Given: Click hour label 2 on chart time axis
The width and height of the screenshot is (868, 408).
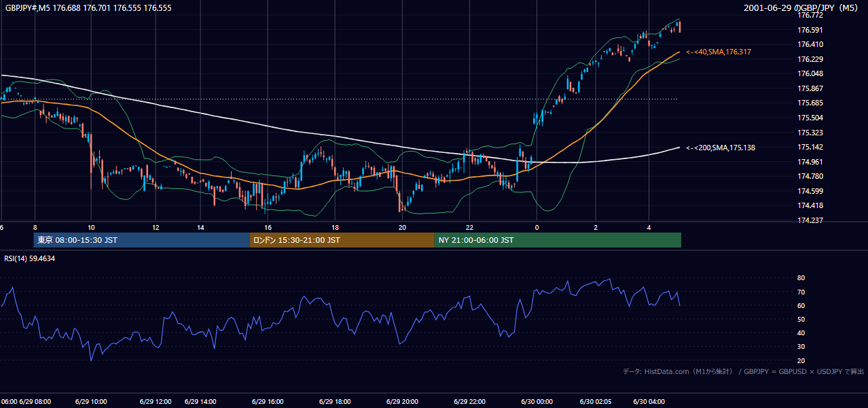Looking at the screenshot, I should (595, 227).
